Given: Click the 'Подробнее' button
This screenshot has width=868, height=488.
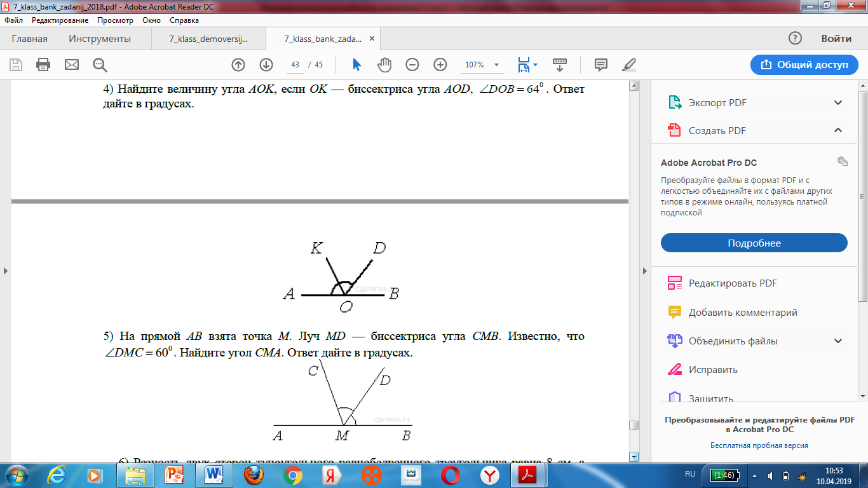Looking at the screenshot, I should point(754,243).
